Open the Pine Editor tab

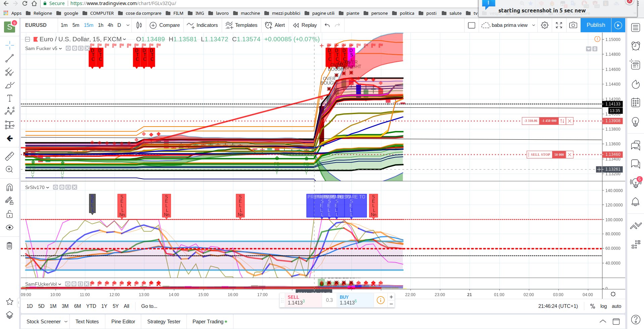pos(123,322)
